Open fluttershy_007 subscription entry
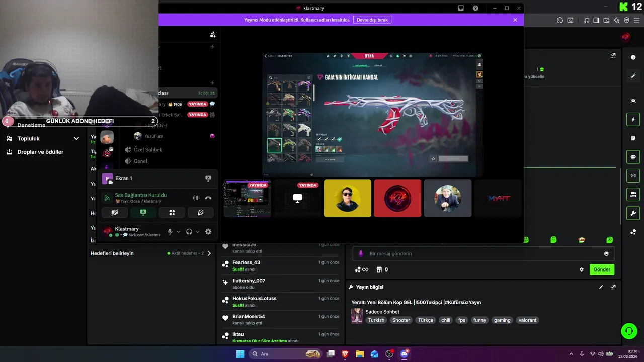644x362 pixels. tap(281, 284)
